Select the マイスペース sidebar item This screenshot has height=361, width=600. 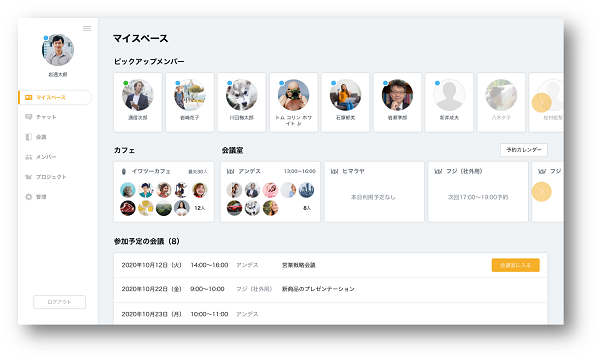coord(55,97)
